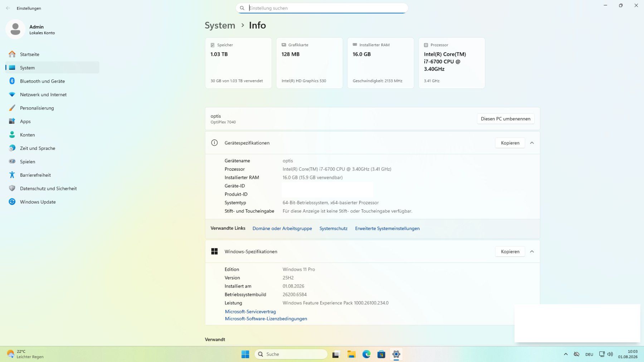644x362 pixels.
Task: Click the search magnifier icon in settings search
Action: click(242, 8)
